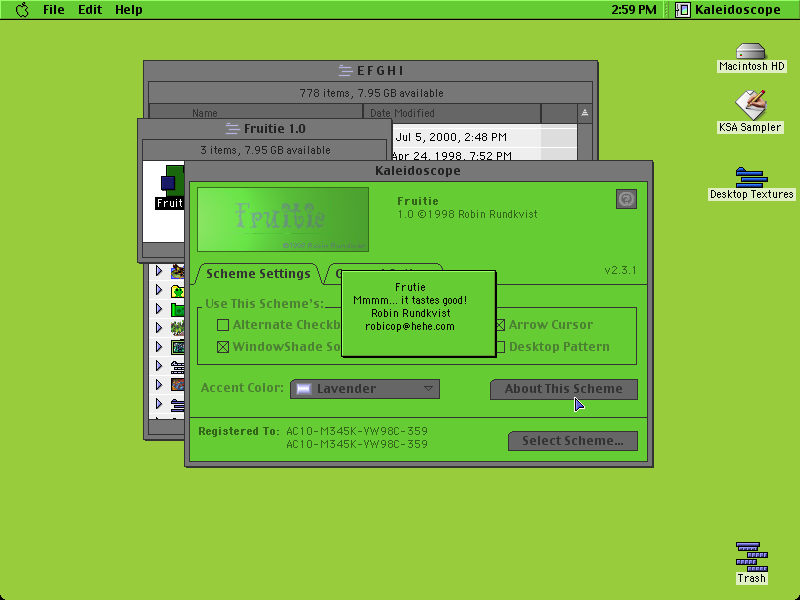The height and width of the screenshot is (600, 800).
Task: Select the colorful mosaic icon in EFGHI list
Action: pyautogui.click(x=178, y=384)
